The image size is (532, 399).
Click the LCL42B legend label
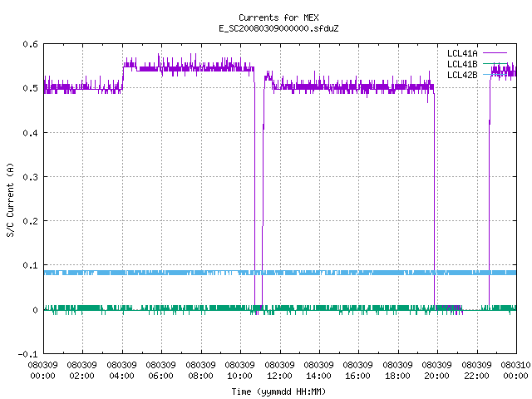pos(462,75)
